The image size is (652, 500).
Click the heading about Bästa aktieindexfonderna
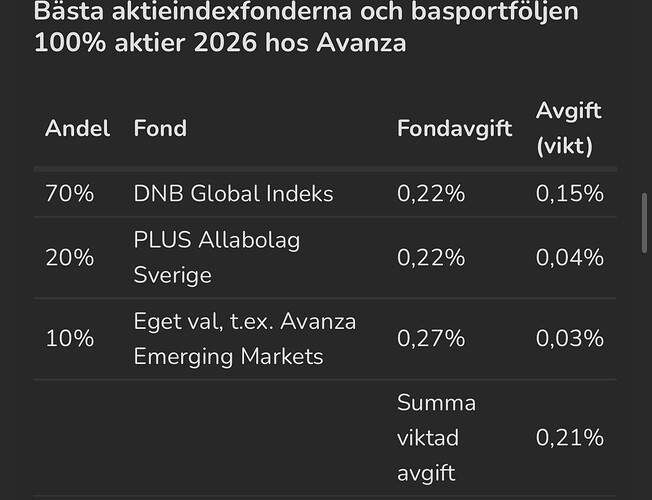(306, 30)
